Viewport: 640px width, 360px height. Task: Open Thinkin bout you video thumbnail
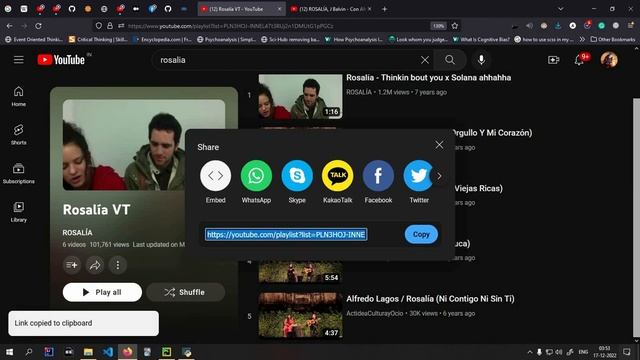[300, 96]
